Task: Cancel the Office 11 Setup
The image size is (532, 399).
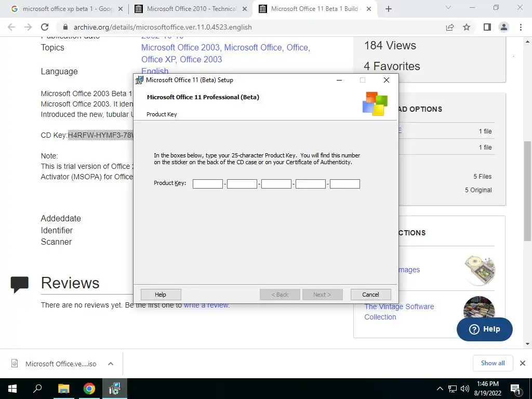Action: (x=370, y=295)
